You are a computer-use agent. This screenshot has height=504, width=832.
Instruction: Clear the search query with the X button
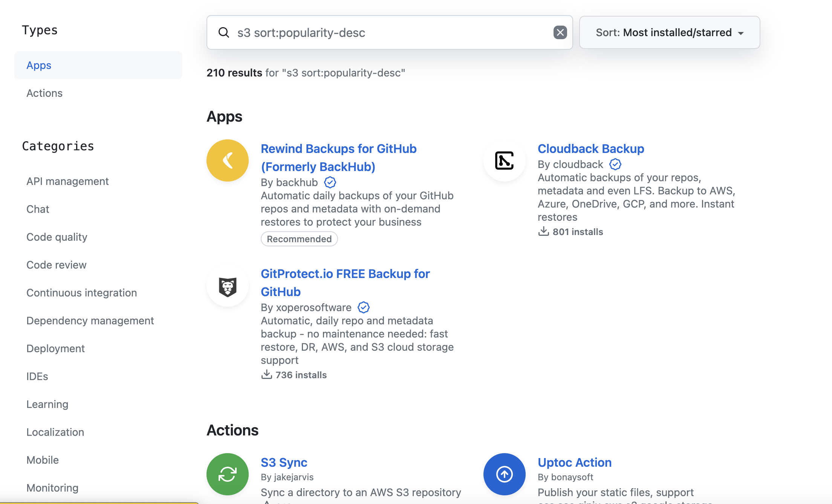point(560,32)
